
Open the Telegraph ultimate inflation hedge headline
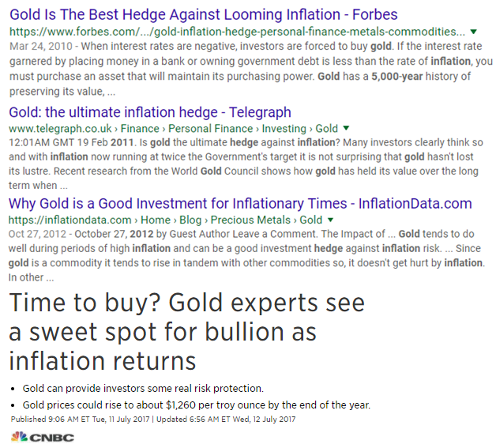(x=150, y=112)
